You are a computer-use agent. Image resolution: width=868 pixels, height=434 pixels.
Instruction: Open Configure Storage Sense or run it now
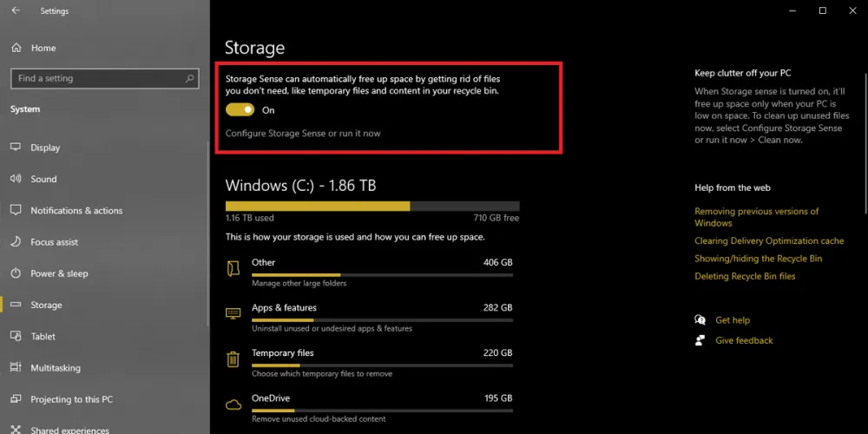(x=303, y=134)
